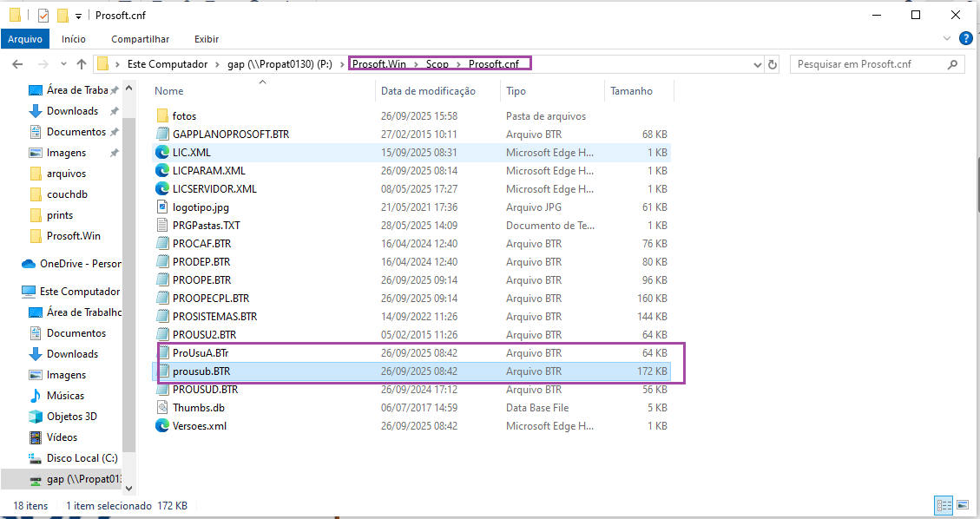980x519 pixels.
Task: Select gap network drive in sidebar
Action: point(76,479)
